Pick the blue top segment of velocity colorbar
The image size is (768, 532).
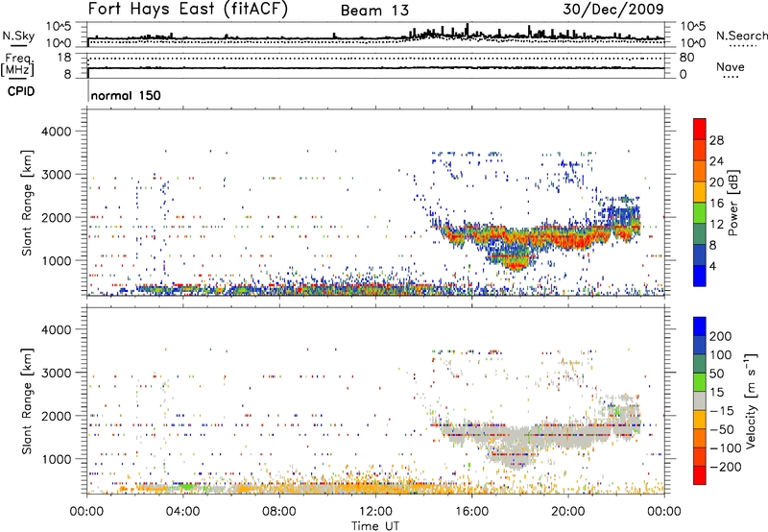pos(700,326)
